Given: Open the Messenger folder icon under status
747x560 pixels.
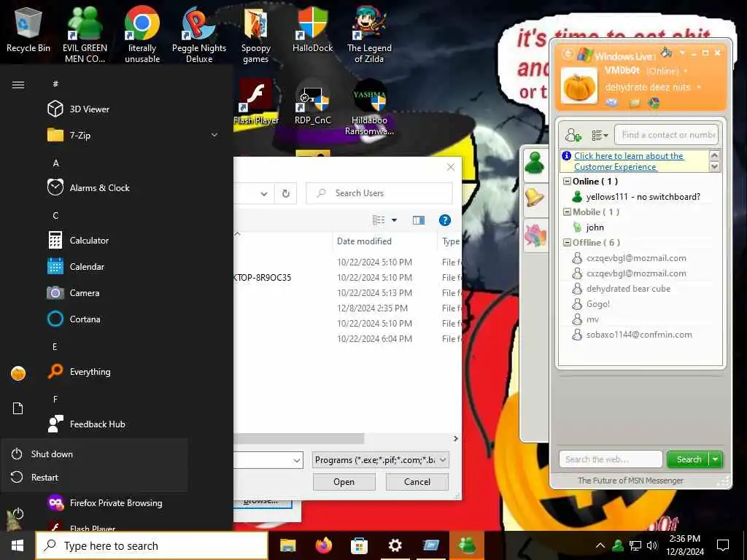Looking at the screenshot, I should [635, 102].
